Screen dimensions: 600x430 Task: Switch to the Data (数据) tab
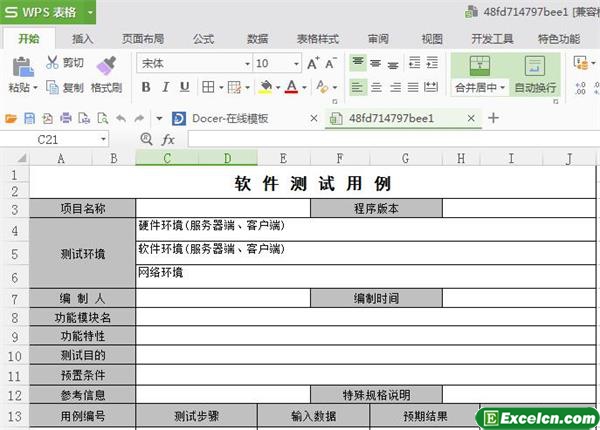point(258,39)
